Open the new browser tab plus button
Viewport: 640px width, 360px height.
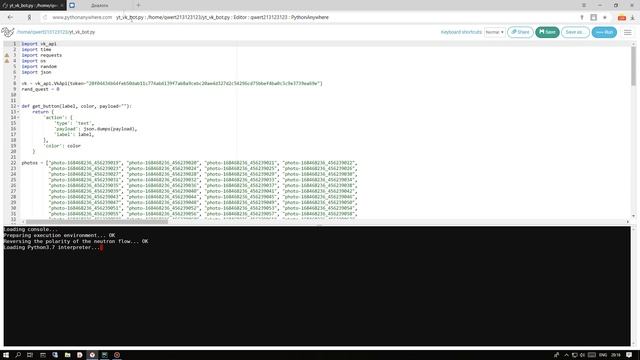[x=138, y=5]
